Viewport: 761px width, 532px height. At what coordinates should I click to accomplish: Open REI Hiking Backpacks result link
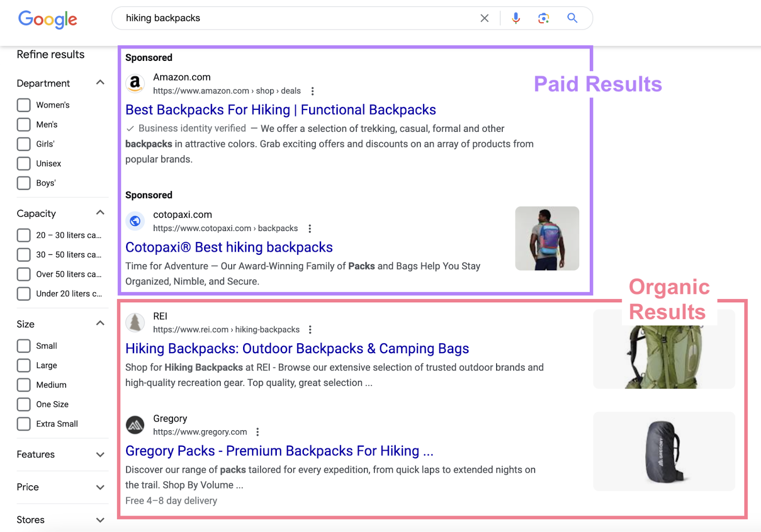(297, 348)
